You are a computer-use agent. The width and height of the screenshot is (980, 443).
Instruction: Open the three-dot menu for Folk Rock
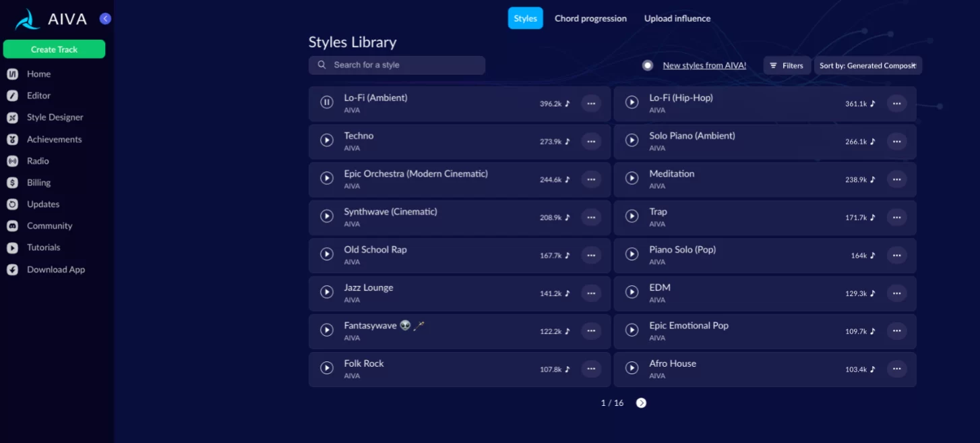(591, 369)
